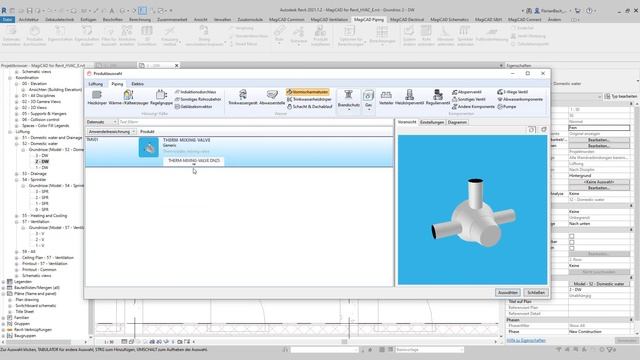Select the Trinkwassergerät icon
This screenshot has height=360, width=640.
point(243,98)
